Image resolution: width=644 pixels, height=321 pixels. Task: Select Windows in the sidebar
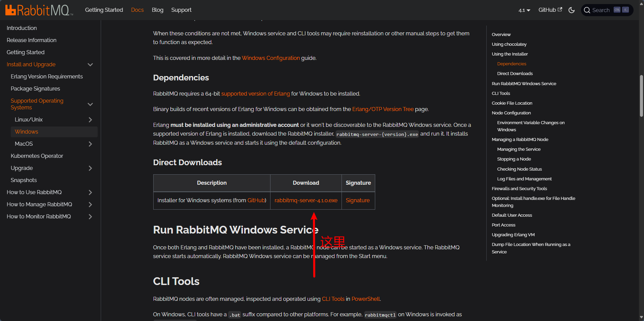54,132
